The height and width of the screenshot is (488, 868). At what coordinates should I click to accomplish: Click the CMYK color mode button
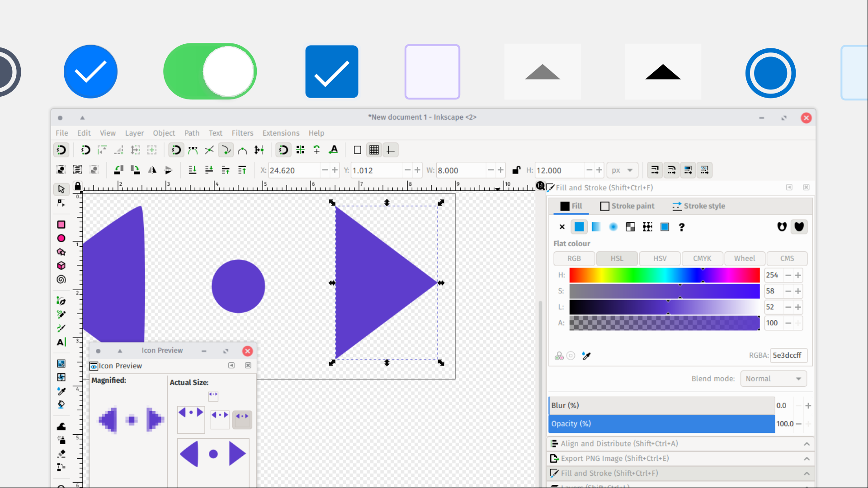[x=702, y=258]
